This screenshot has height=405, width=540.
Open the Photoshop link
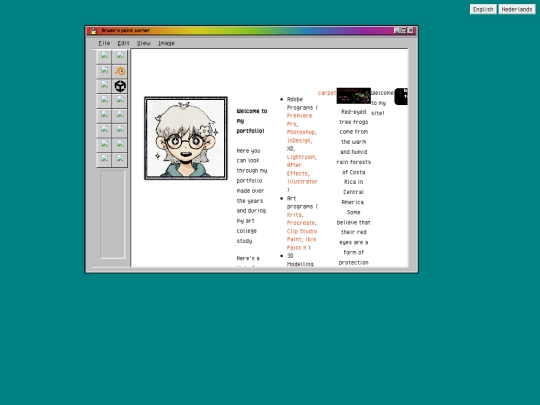pyautogui.click(x=301, y=132)
